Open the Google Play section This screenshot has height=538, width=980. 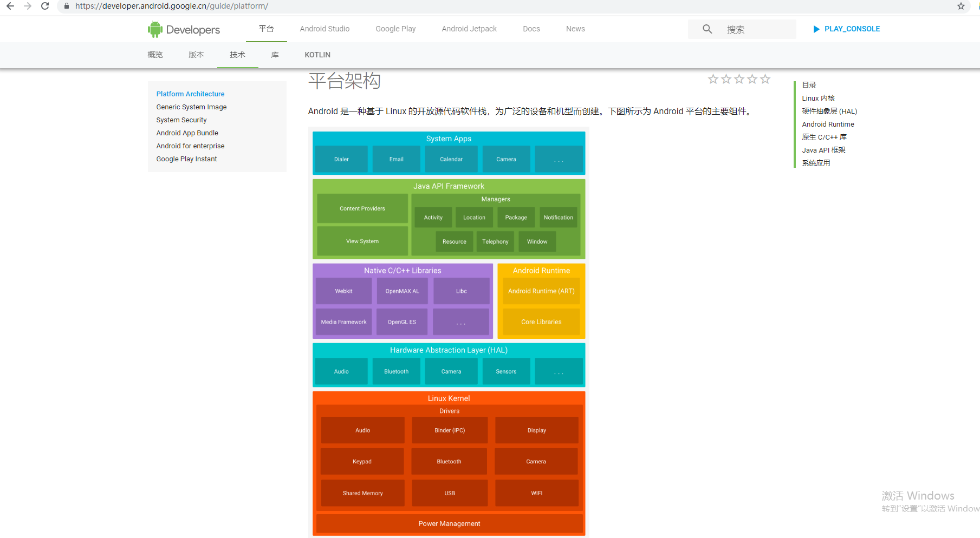pyautogui.click(x=395, y=29)
